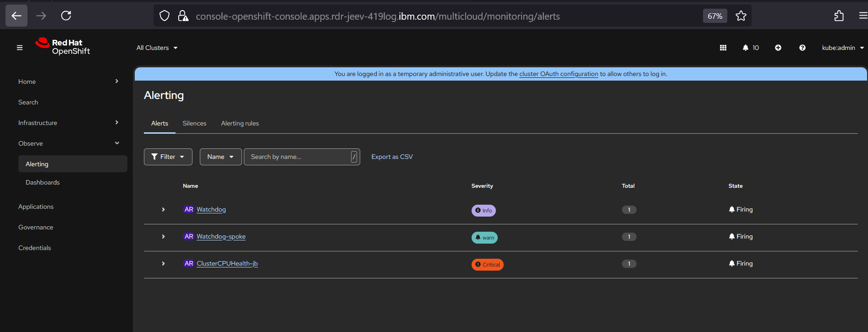Open the help question mark icon
This screenshot has width=868, height=332.
pos(802,48)
